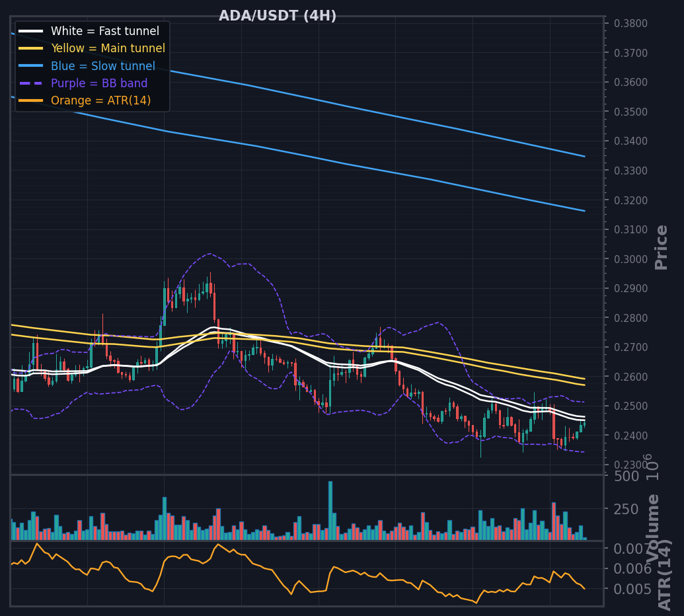Click the dashed purple BB band legend sample

(x=31, y=83)
